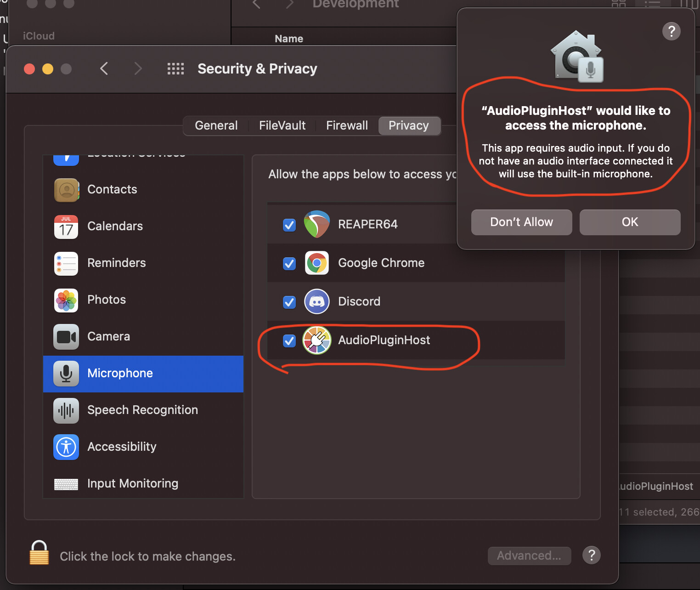Select the Google Chrome app icon
The width and height of the screenshot is (700, 590).
click(317, 263)
